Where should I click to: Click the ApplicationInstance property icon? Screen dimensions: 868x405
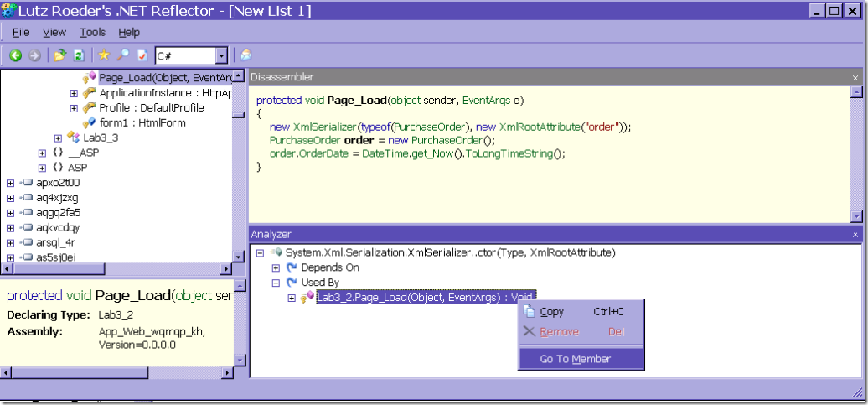(x=89, y=92)
